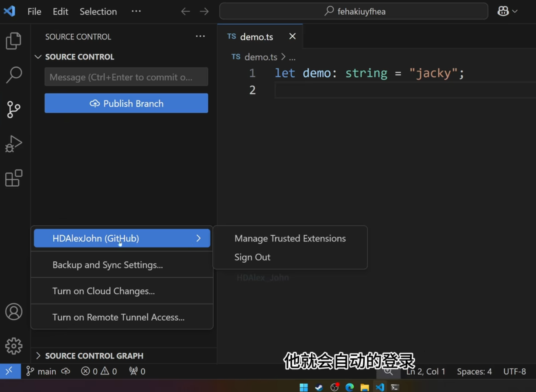Click the Accounts icon in activity bar
The width and height of the screenshot is (536, 392).
point(13,312)
